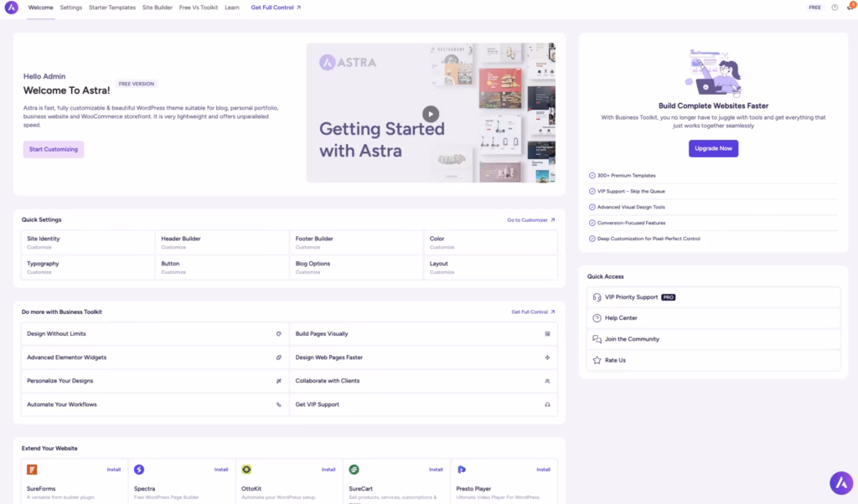The image size is (858, 504).
Task: Click the arrow icon beside Get Full Control tab
Action: click(x=298, y=8)
